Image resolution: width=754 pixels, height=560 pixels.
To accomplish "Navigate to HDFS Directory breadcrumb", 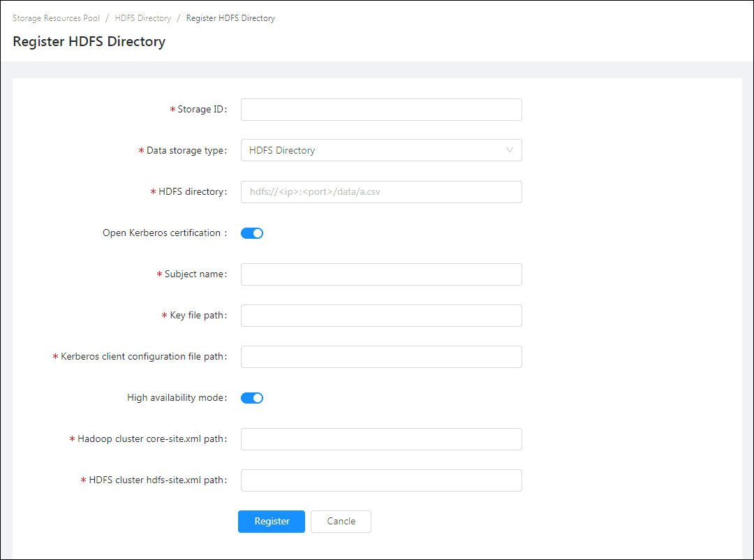I will point(143,18).
